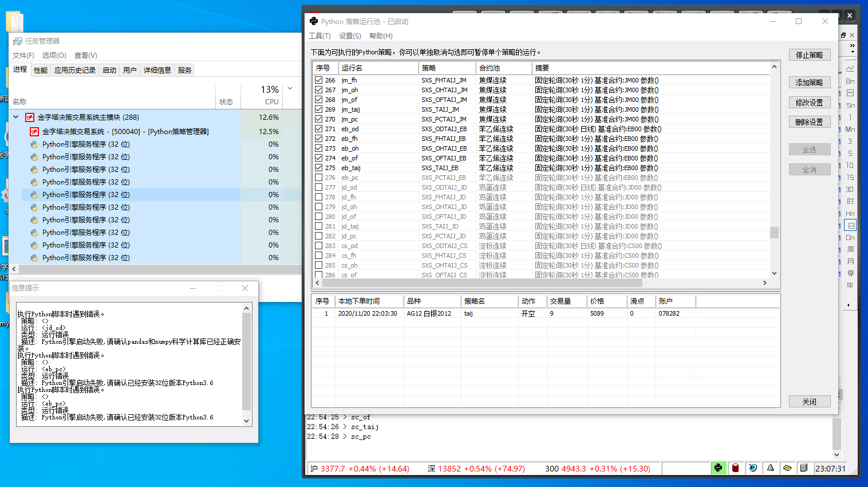Screen dimensions: 868x487
Task: Uncheck strategy 275 eb_taij checkbox
Action: pyautogui.click(x=318, y=168)
